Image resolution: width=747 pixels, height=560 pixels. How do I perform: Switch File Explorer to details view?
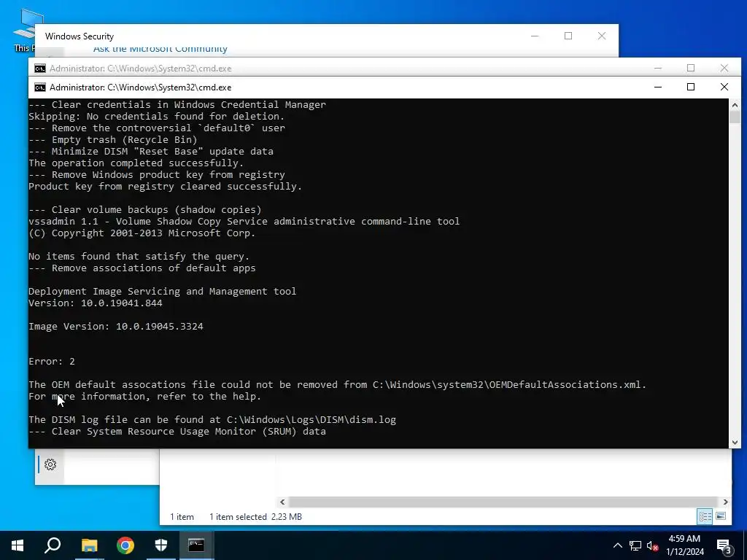(x=705, y=517)
